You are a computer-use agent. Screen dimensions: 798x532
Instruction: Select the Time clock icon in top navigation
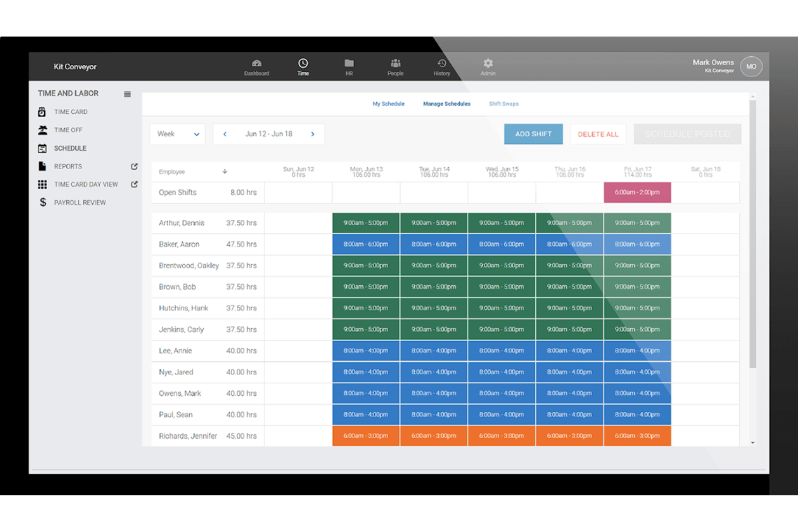pos(303,66)
